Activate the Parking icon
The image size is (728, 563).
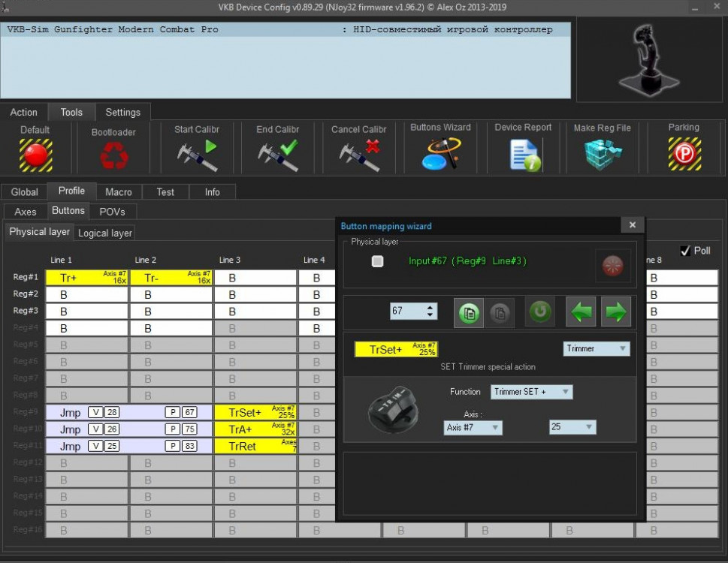[x=684, y=154]
